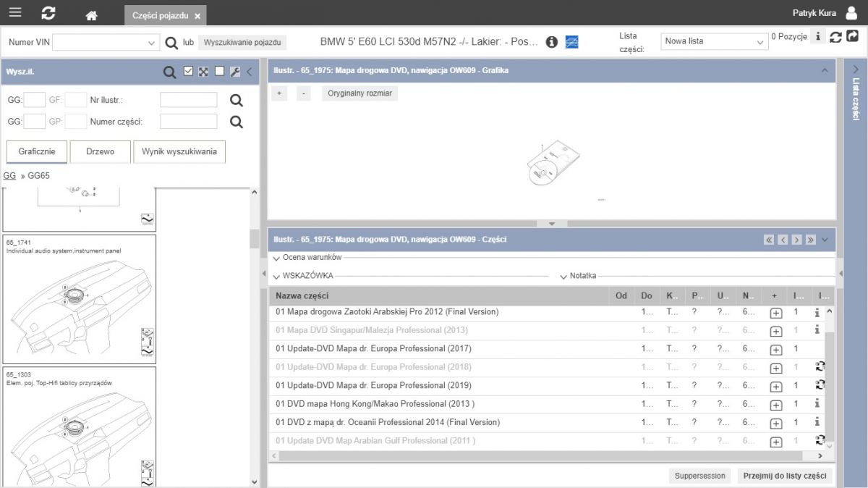Close the Części pojazdu tab
The width and height of the screenshot is (868, 488).
tap(198, 16)
